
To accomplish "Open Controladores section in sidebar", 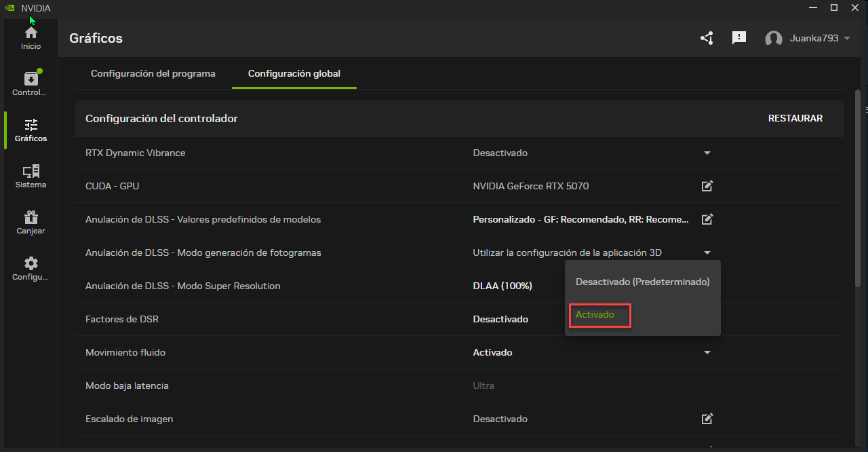I will 31,84.
